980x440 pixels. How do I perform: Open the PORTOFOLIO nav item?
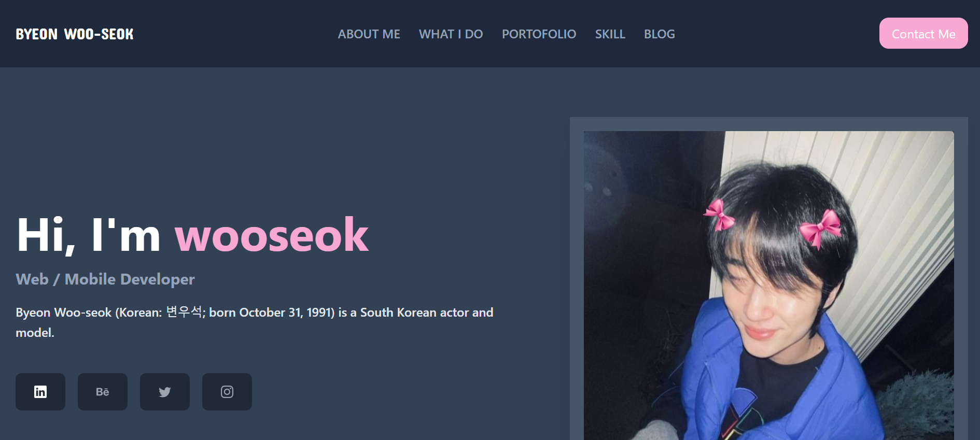pos(539,34)
